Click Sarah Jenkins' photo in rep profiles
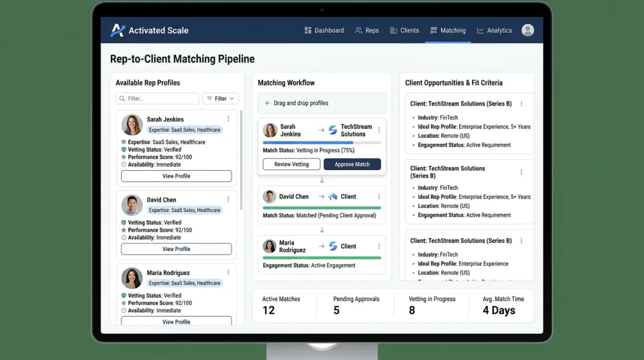The height and width of the screenshot is (360, 644). coord(132,125)
